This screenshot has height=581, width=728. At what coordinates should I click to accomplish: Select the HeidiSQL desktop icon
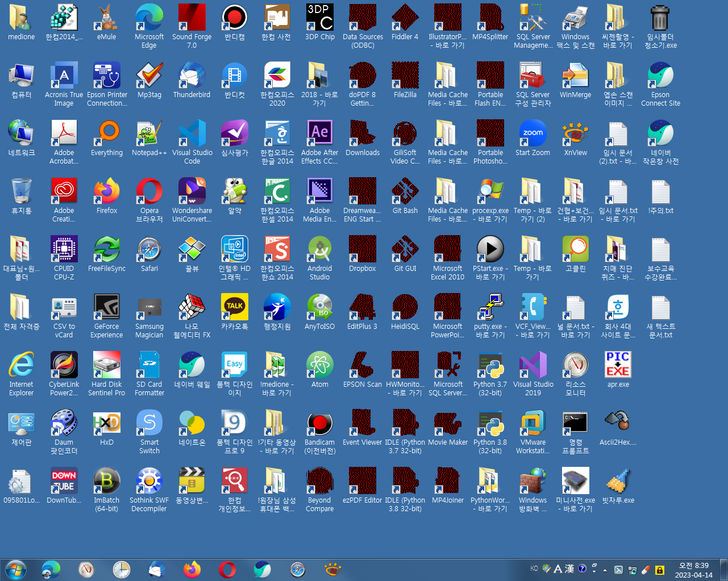coord(405,312)
